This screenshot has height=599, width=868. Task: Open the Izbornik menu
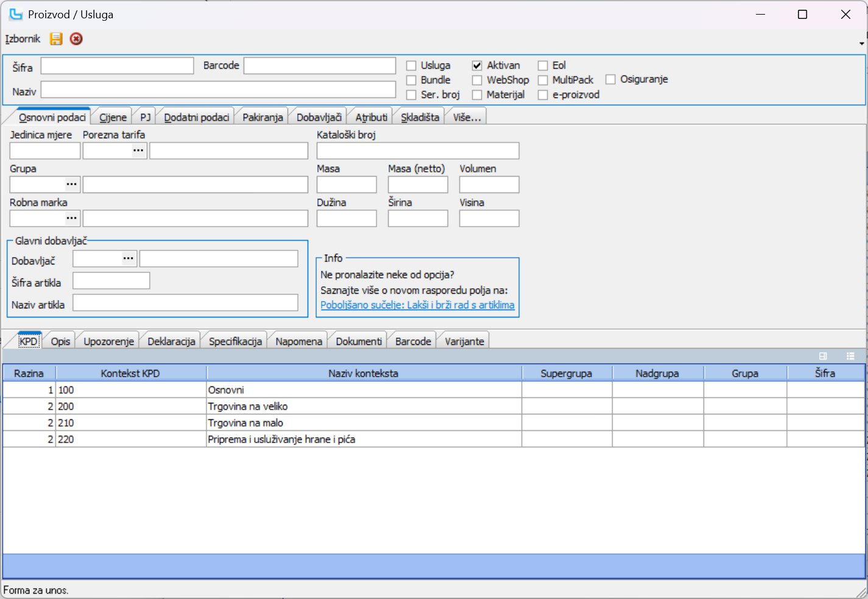tap(23, 39)
